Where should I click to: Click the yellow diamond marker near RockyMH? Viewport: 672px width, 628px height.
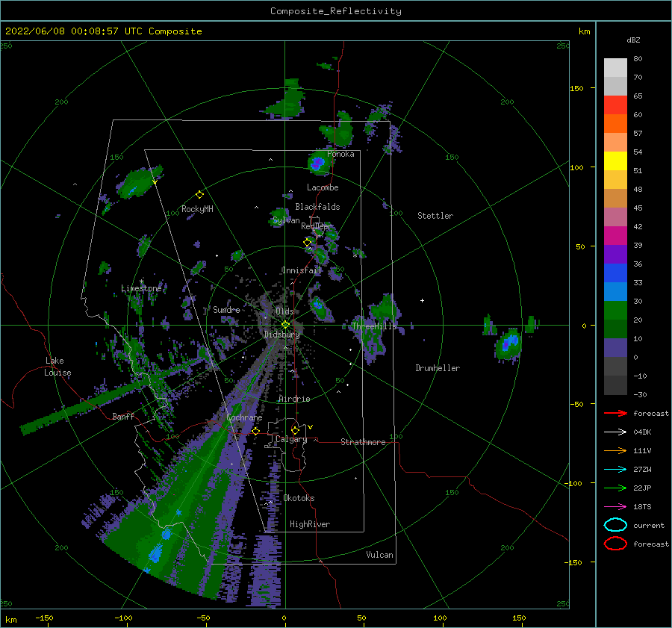pos(199,195)
